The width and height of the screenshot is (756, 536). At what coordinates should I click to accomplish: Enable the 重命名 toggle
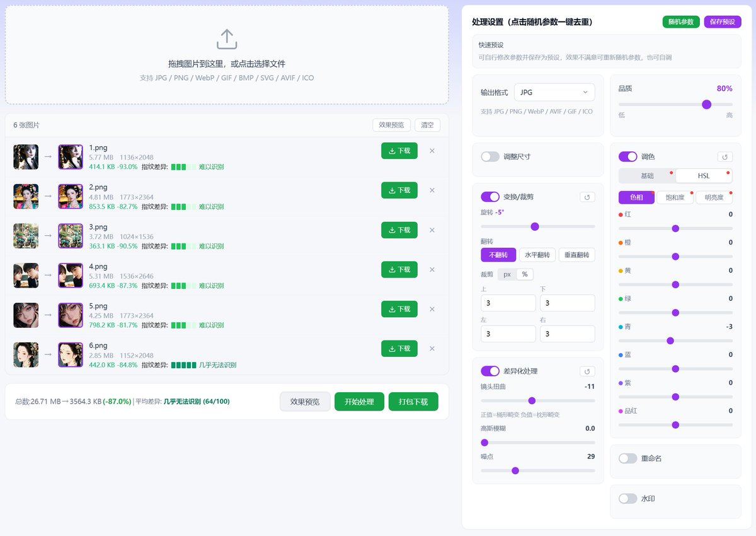[x=628, y=459]
